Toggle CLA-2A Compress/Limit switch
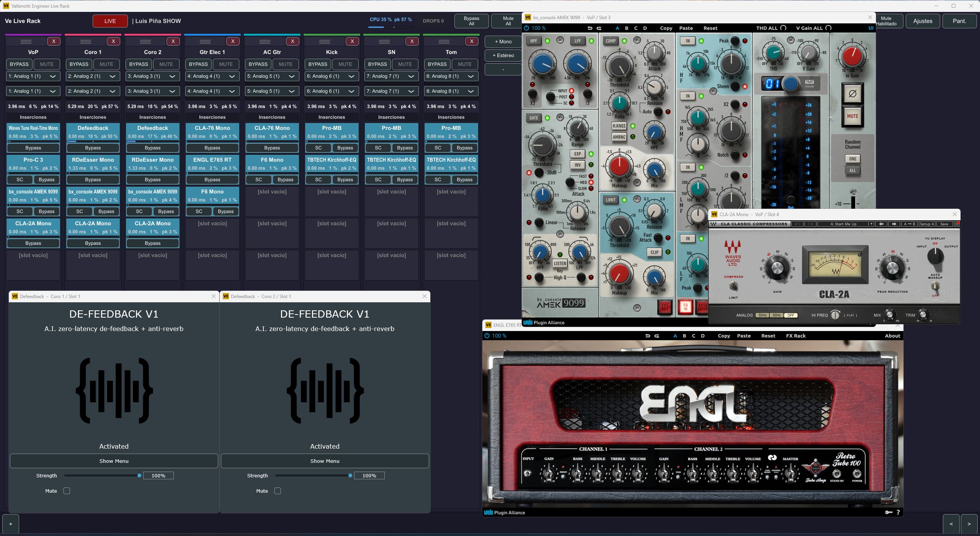This screenshot has height=536, width=980. [x=733, y=286]
